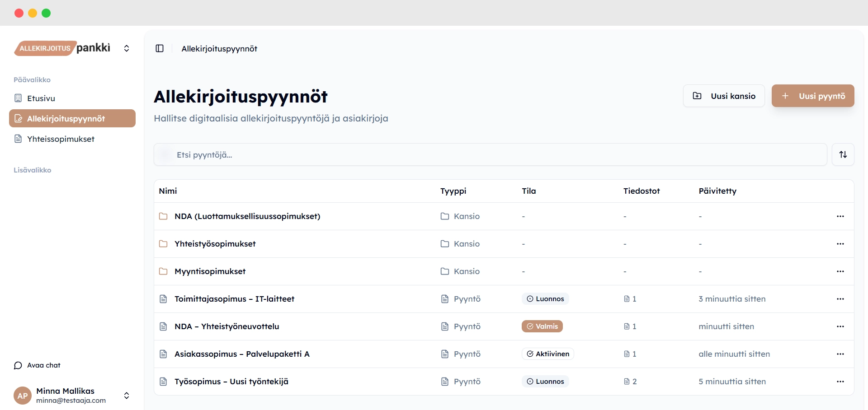Screen dimensions: 868x410
Task: Open more options for NDA – Yhteistyöneuvottelu
Action: 840,326
